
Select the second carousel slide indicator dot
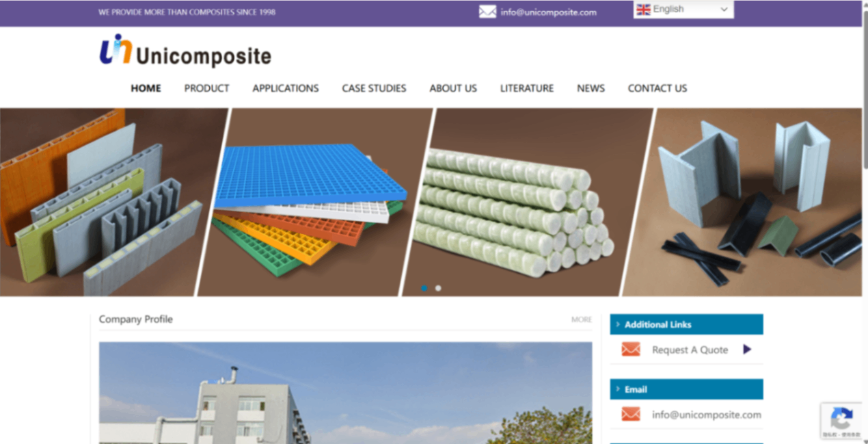[x=437, y=288]
